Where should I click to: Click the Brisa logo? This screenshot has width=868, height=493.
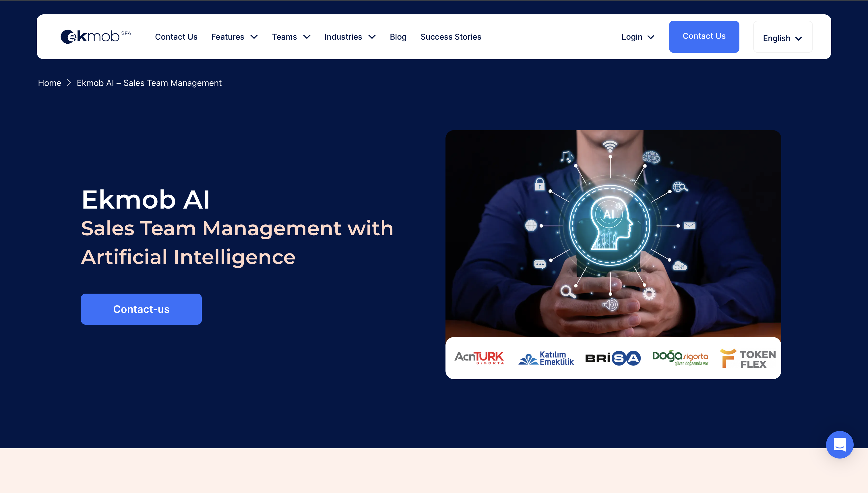pyautogui.click(x=613, y=358)
